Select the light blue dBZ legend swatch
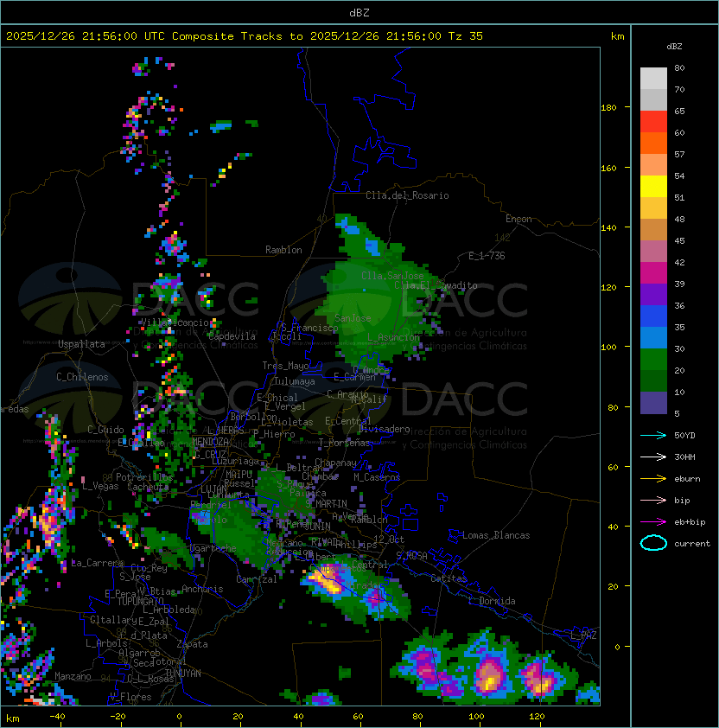The width and height of the screenshot is (719, 728). [x=653, y=337]
